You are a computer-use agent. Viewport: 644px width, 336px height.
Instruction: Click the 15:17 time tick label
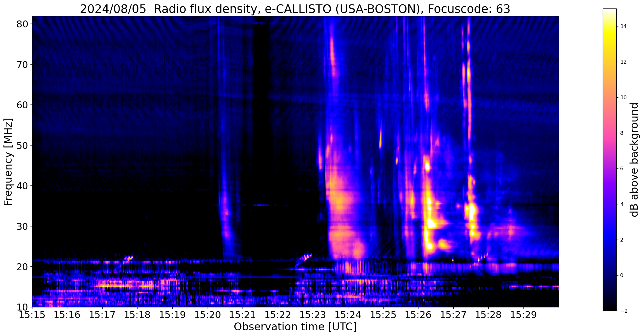tap(102, 315)
